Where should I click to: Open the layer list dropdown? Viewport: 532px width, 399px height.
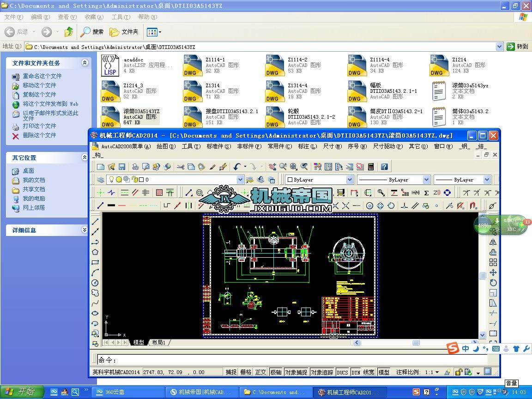point(240,180)
